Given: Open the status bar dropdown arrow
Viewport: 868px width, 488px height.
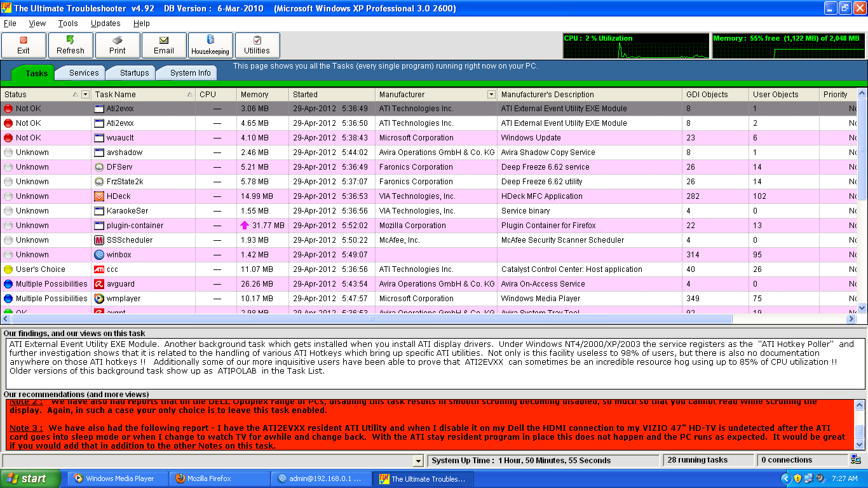Looking at the screenshot, I should [417, 461].
